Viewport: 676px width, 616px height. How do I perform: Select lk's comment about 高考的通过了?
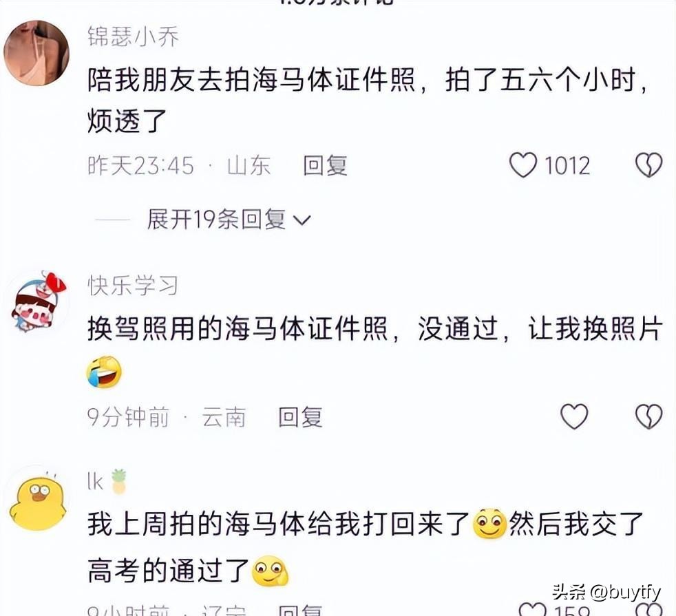point(365,547)
